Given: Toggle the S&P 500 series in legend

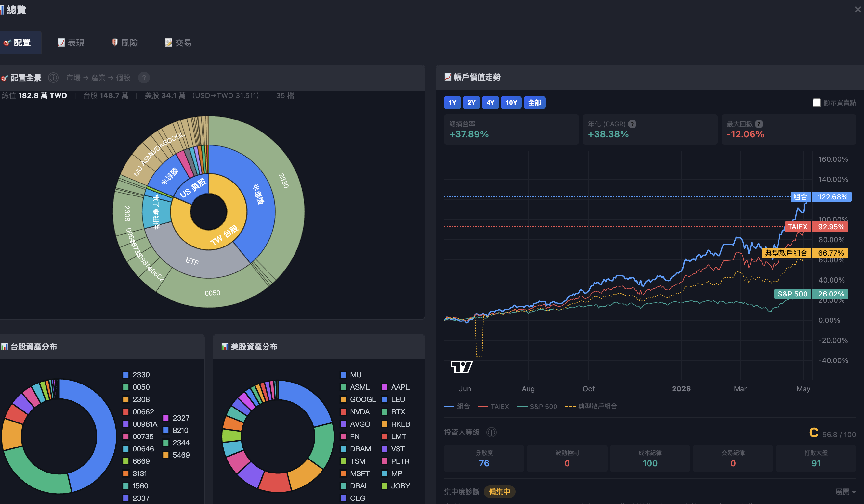Looking at the screenshot, I should (x=537, y=406).
